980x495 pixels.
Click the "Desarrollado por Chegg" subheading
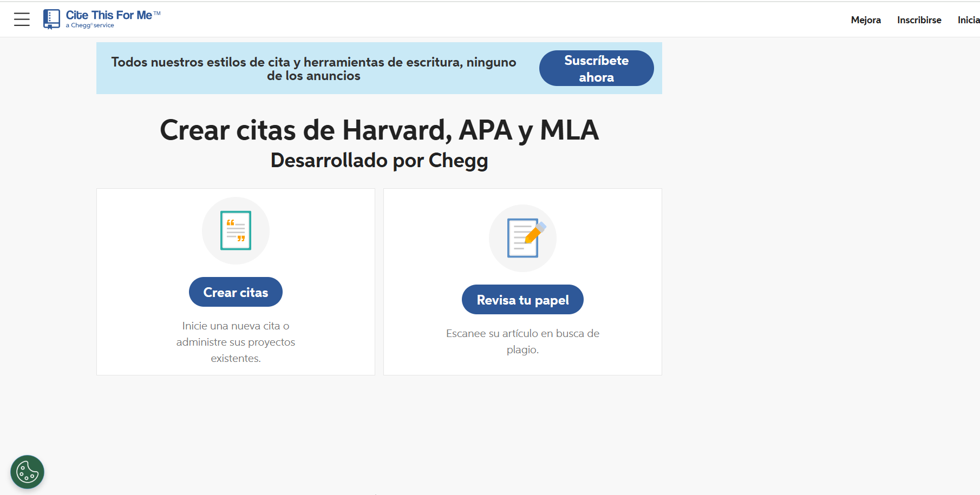pyautogui.click(x=379, y=161)
